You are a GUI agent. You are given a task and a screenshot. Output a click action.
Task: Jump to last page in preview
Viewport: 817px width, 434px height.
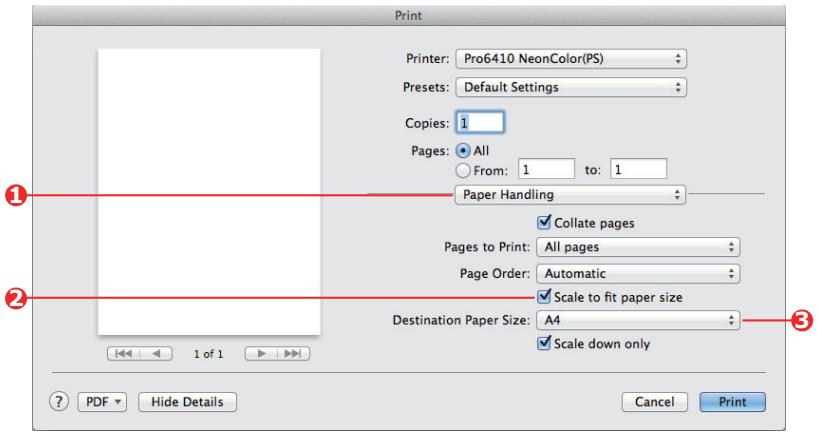(293, 354)
